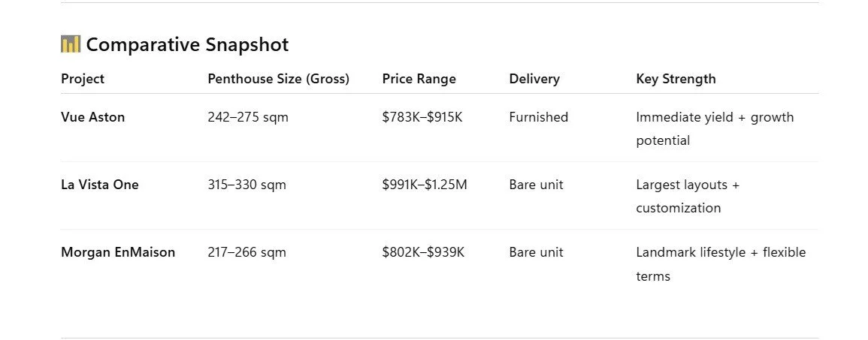The height and width of the screenshot is (340, 868).
Task: Select the Key Strength column header
Action: pos(676,79)
